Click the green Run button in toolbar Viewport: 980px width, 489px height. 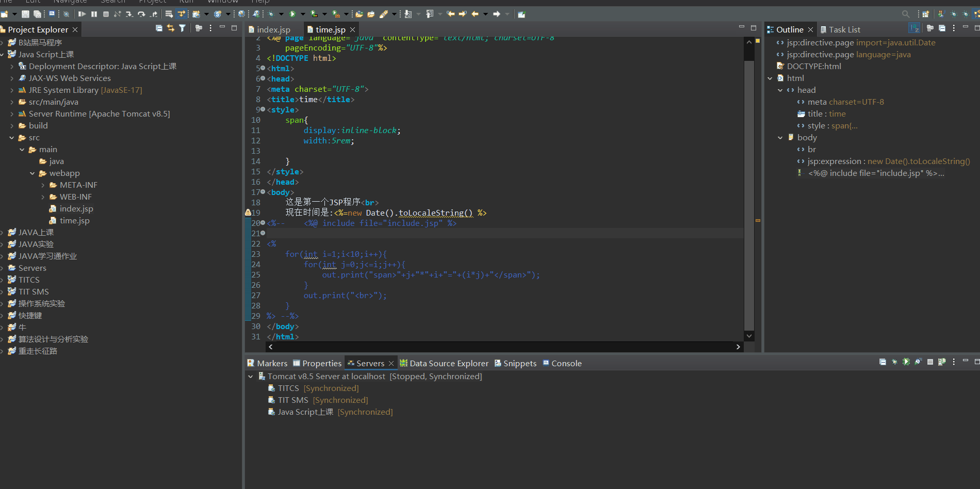point(292,14)
